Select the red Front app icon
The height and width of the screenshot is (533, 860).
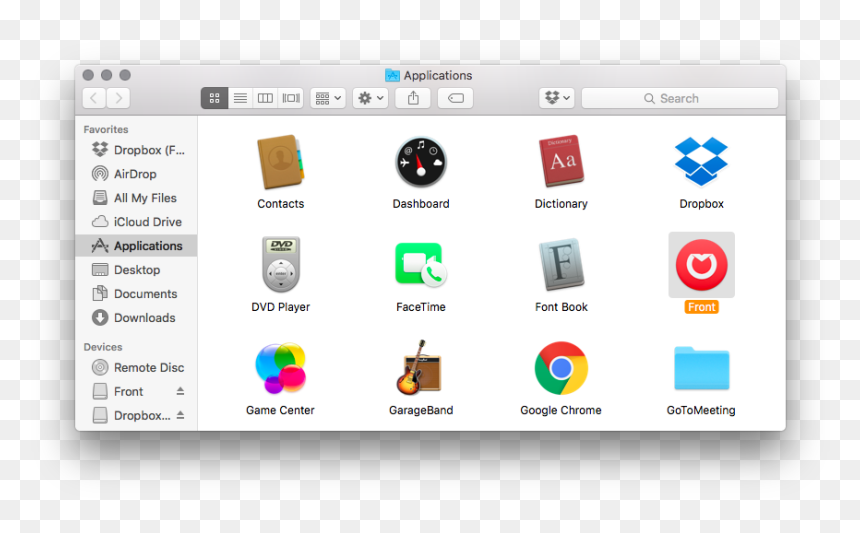click(701, 265)
